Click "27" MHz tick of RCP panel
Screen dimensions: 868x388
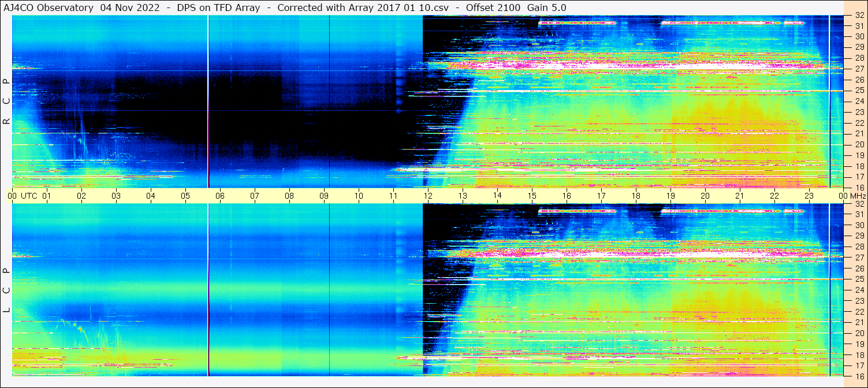point(859,69)
